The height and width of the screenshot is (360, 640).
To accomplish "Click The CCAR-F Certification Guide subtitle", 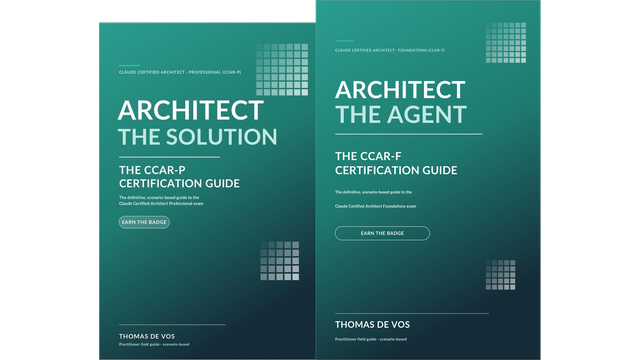I will click(396, 163).
